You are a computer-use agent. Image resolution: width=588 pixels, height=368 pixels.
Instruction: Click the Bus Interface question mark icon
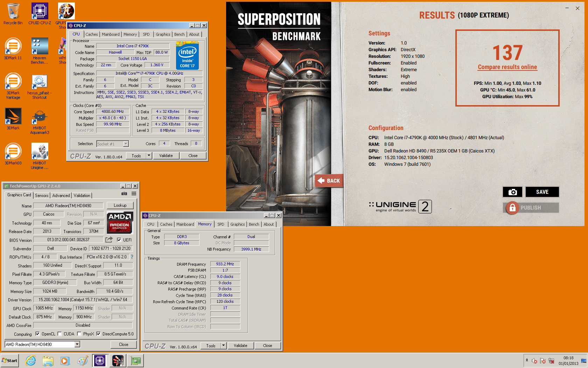[132, 257]
